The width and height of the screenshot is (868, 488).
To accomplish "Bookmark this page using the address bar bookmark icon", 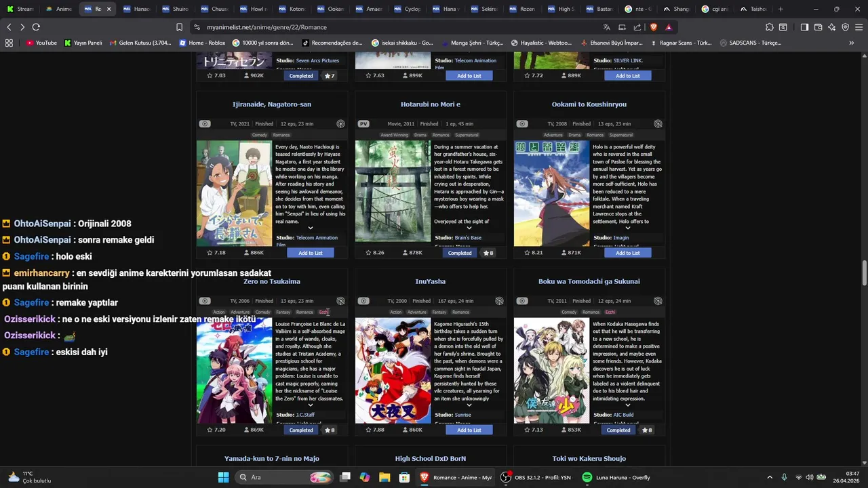I will coord(179,27).
